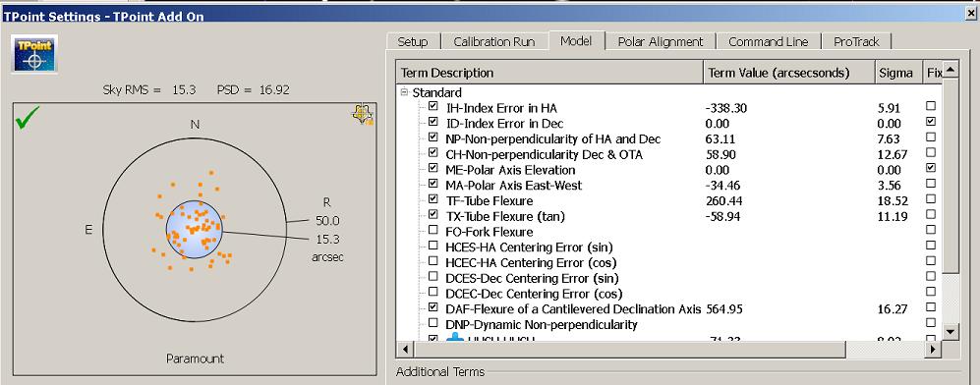Enable DCES-Dec Centering Error (sin) term

coord(433,277)
